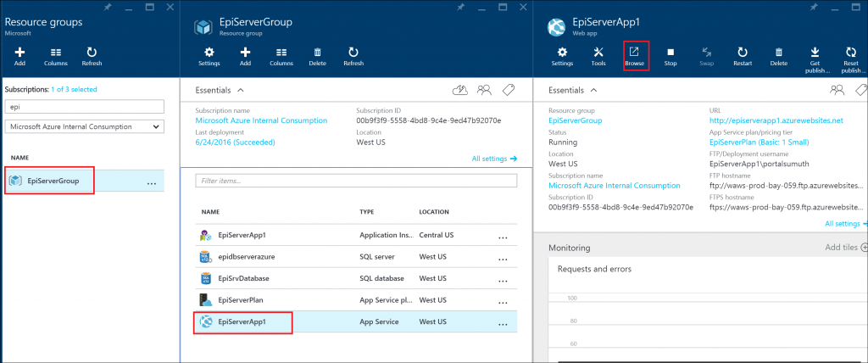The image size is (868, 363).
Task: Stop the EpiServerApp1 web app
Action: (670, 53)
